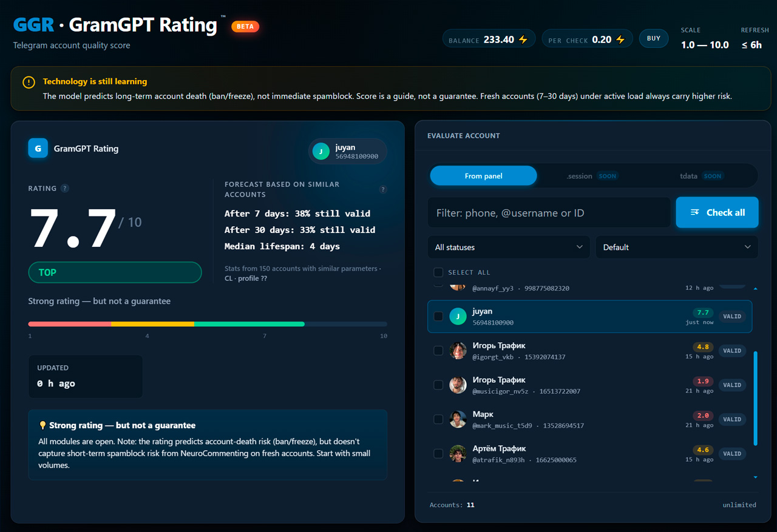Screen dimensions: 777x532
Task: Click the UPDATED 0 h ago card
Action: tap(86, 376)
